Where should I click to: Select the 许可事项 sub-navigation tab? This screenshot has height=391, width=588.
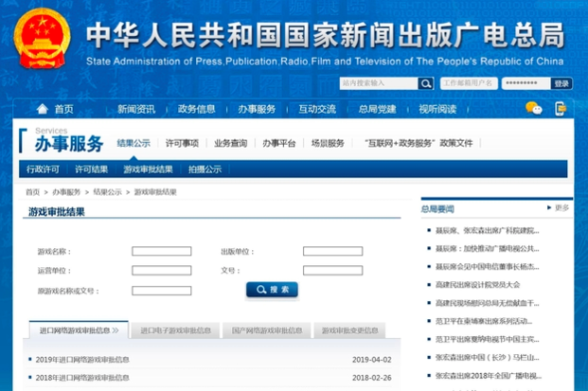182,143
